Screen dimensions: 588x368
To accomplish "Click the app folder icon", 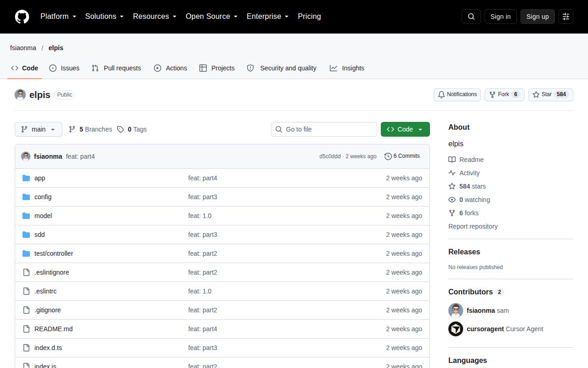I will (26, 178).
